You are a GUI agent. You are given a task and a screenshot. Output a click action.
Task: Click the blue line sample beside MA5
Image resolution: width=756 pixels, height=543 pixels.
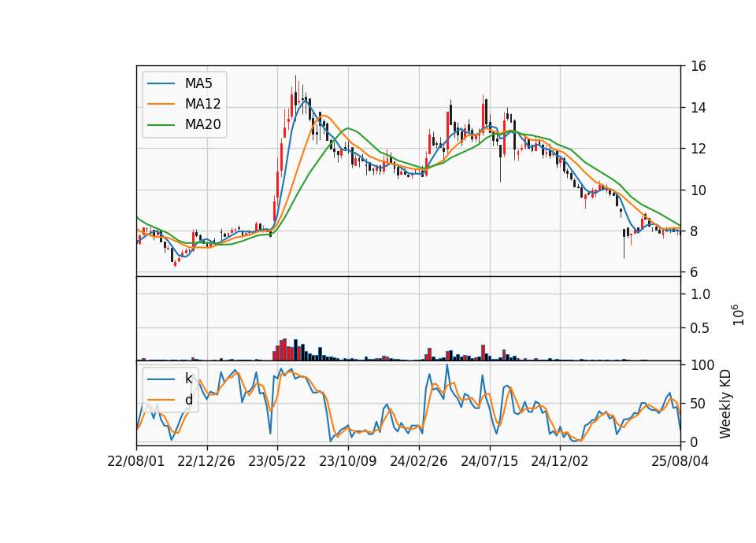(161, 83)
